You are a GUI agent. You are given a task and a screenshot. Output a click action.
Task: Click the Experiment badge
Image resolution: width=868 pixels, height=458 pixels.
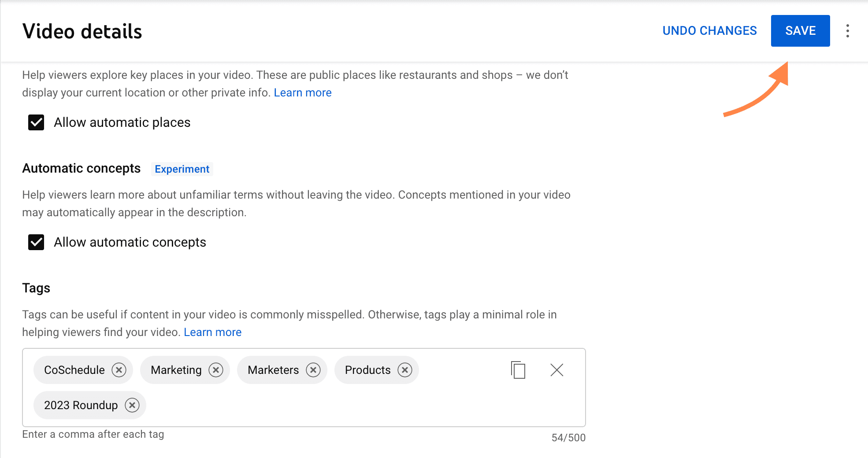click(x=182, y=169)
